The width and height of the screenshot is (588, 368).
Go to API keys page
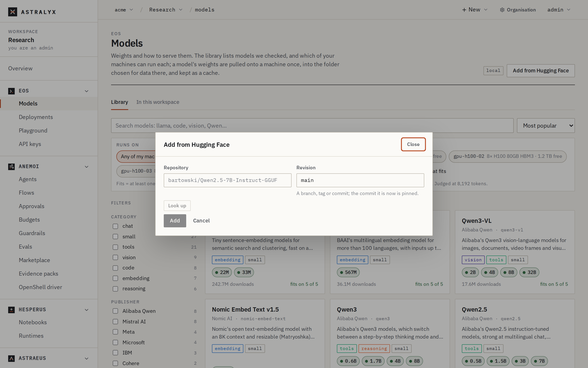pyautogui.click(x=30, y=144)
